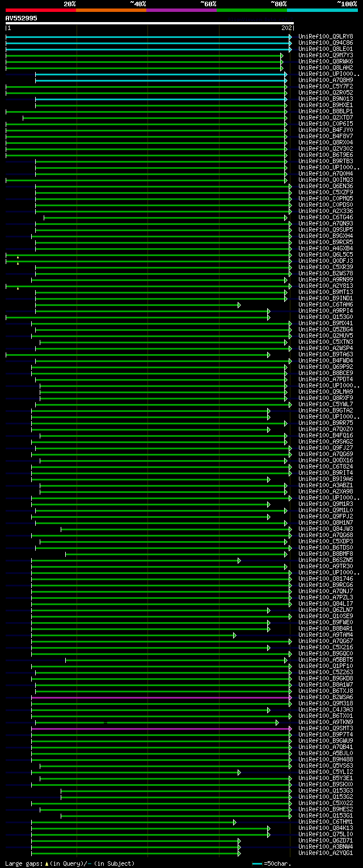The image size is (363, 868).
Task: Click the cyan alignment bar for UniRef100_B9N013
Action: (x=161, y=99)
